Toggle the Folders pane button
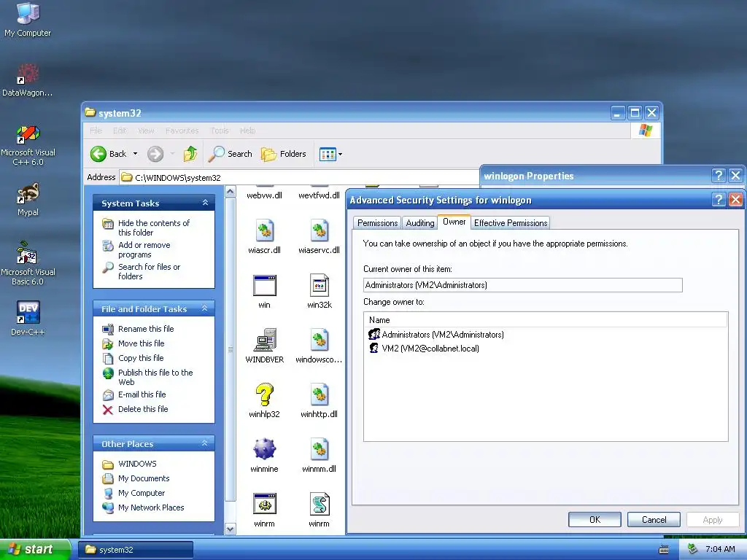Screen dimensions: 747x560 pyautogui.click(x=284, y=154)
